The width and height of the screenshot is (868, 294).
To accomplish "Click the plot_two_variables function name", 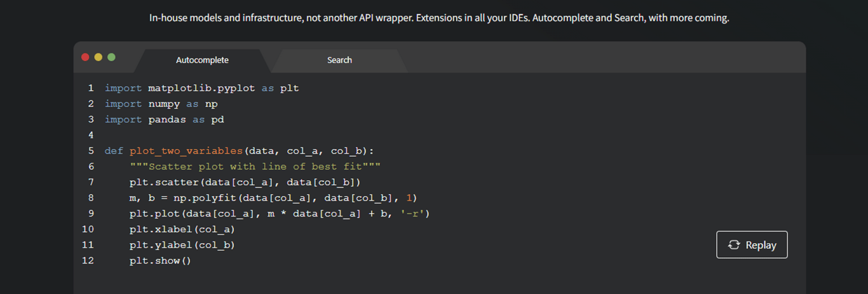I will tap(186, 151).
